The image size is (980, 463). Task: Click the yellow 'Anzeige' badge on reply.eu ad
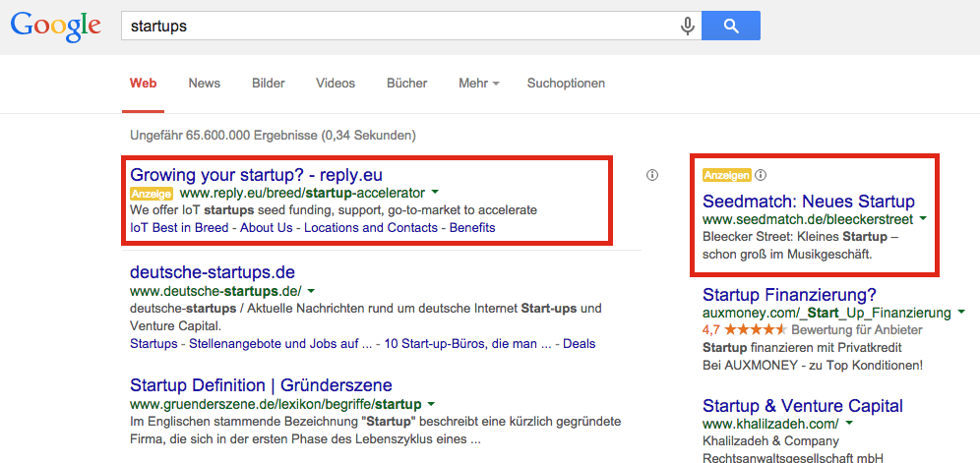pos(152,193)
